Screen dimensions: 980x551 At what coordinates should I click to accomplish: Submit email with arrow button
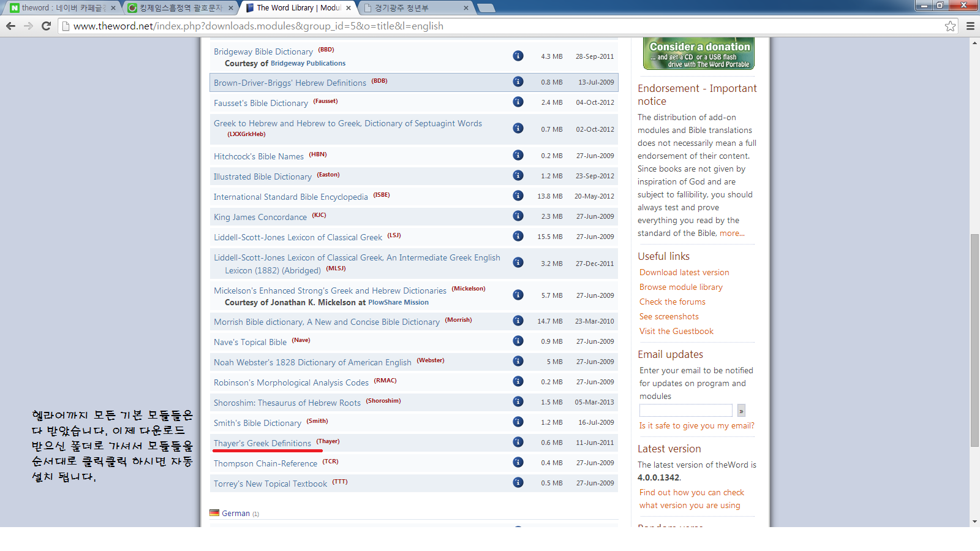tap(741, 411)
